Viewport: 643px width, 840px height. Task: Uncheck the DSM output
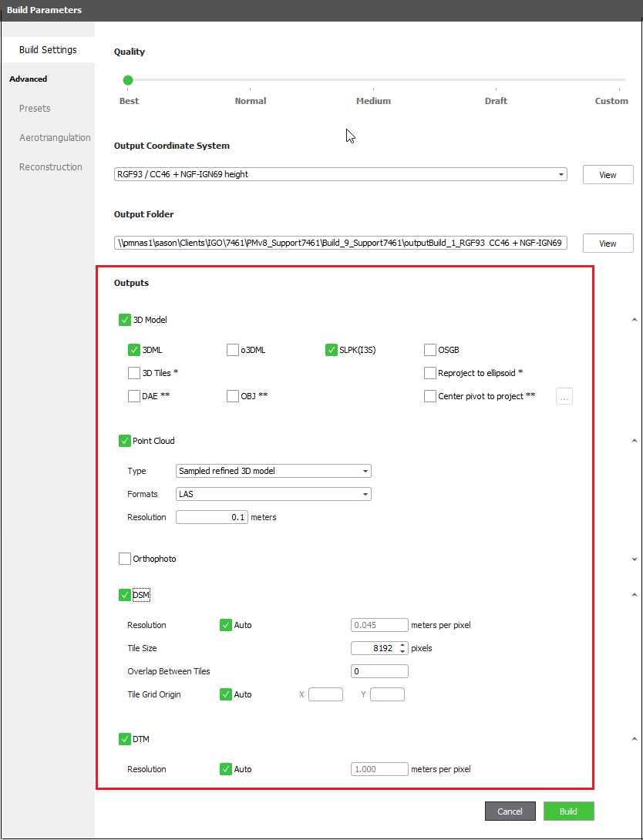[125, 595]
